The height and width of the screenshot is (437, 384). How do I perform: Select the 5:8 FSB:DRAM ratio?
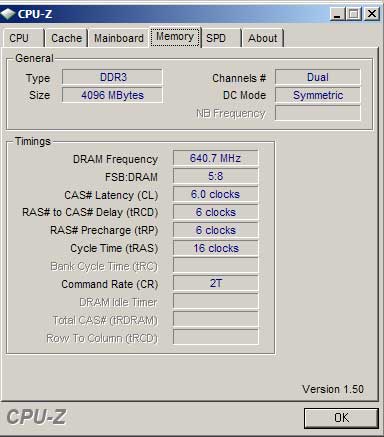216,176
